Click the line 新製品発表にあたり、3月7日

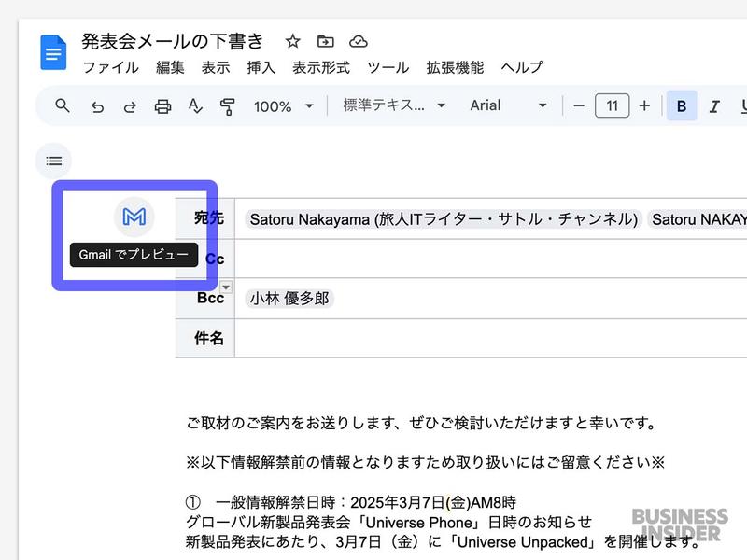pos(443,542)
